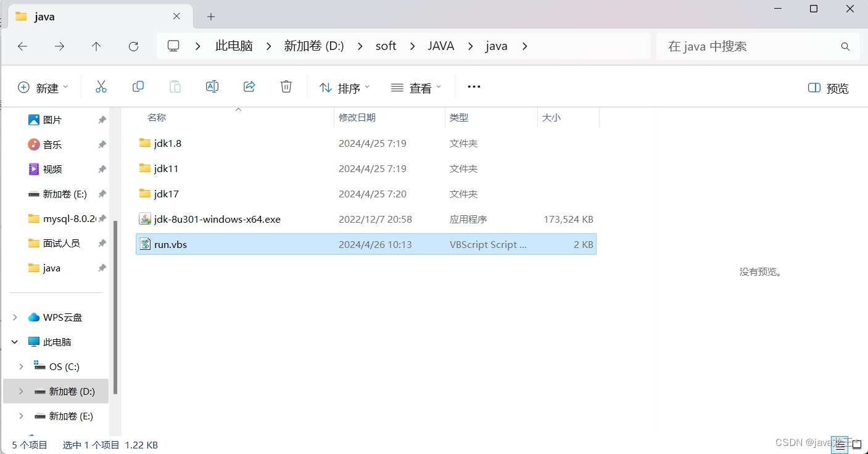This screenshot has width=868, height=454.
Task: Select OS (C:) drive in sidebar
Action: click(64, 366)
